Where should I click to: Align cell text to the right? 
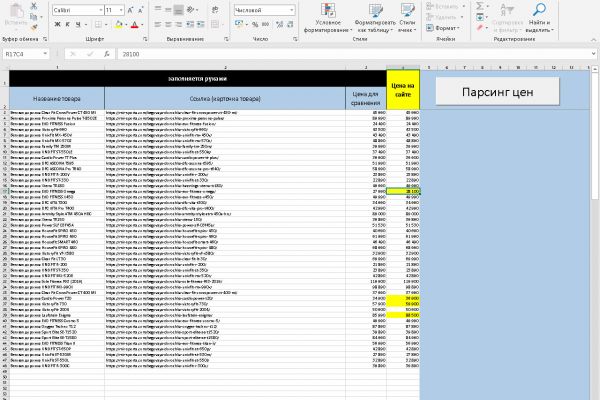pos(178,24)
